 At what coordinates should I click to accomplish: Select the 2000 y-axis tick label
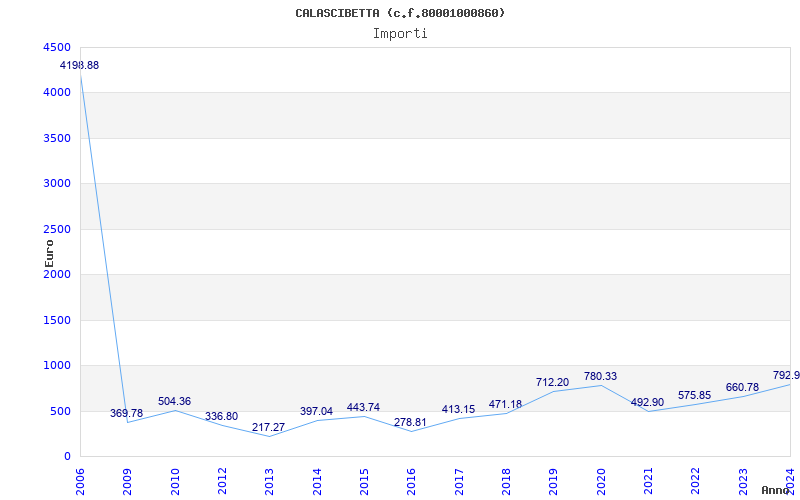(56, 274)
